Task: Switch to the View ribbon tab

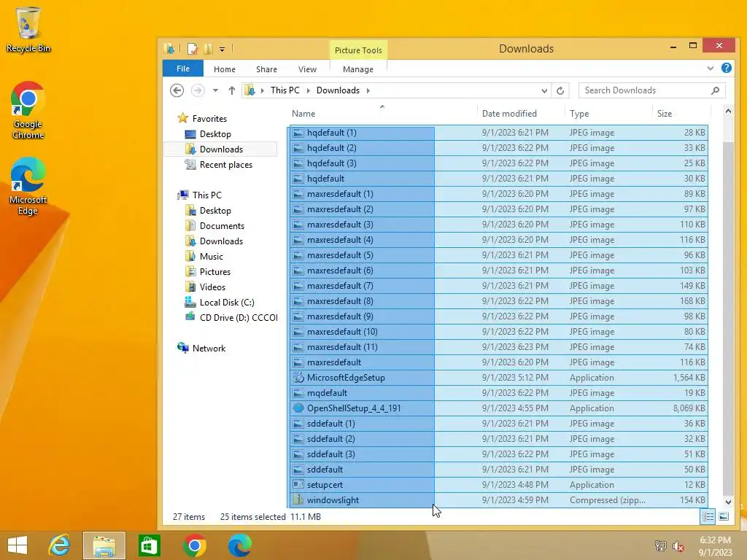Action: pyautogui.click(x=307, y=69)
